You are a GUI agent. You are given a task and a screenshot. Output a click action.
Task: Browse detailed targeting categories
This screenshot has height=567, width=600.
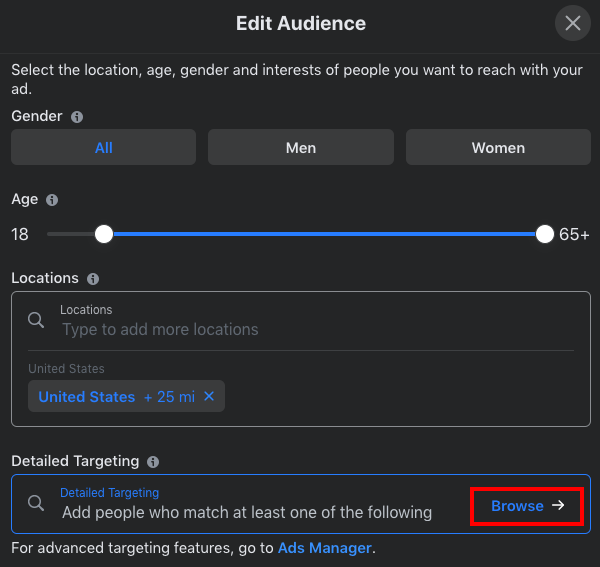(527, 506)
